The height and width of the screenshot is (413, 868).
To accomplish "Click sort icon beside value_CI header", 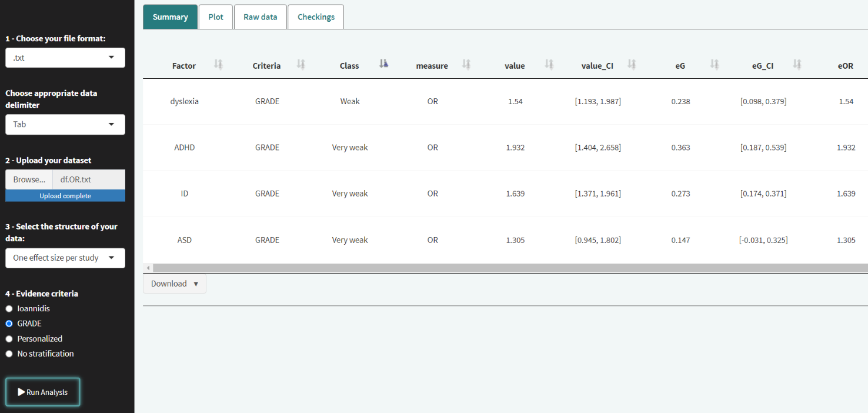I will (x=632, y=65).
